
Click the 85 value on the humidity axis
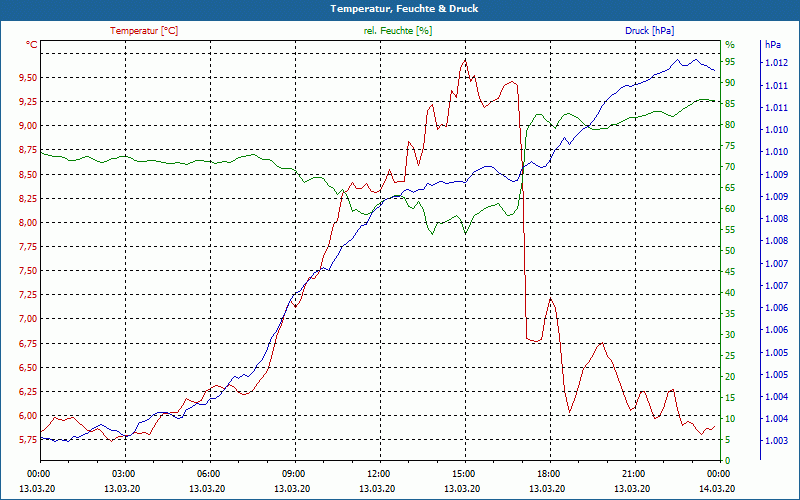pos(730,104)
